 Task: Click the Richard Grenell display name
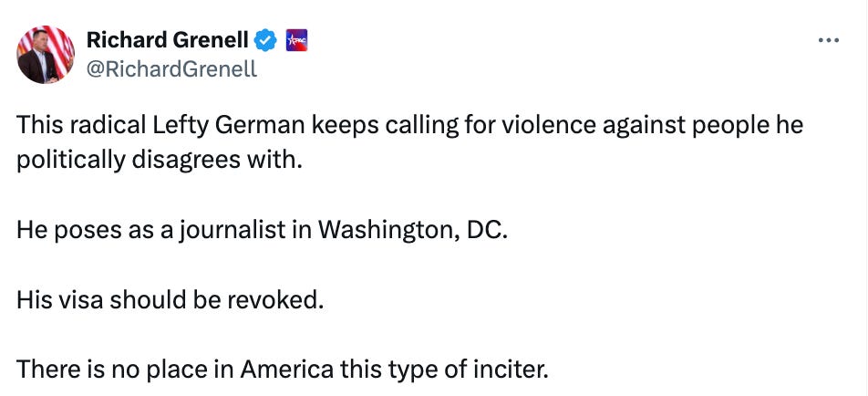click(167, 40)
